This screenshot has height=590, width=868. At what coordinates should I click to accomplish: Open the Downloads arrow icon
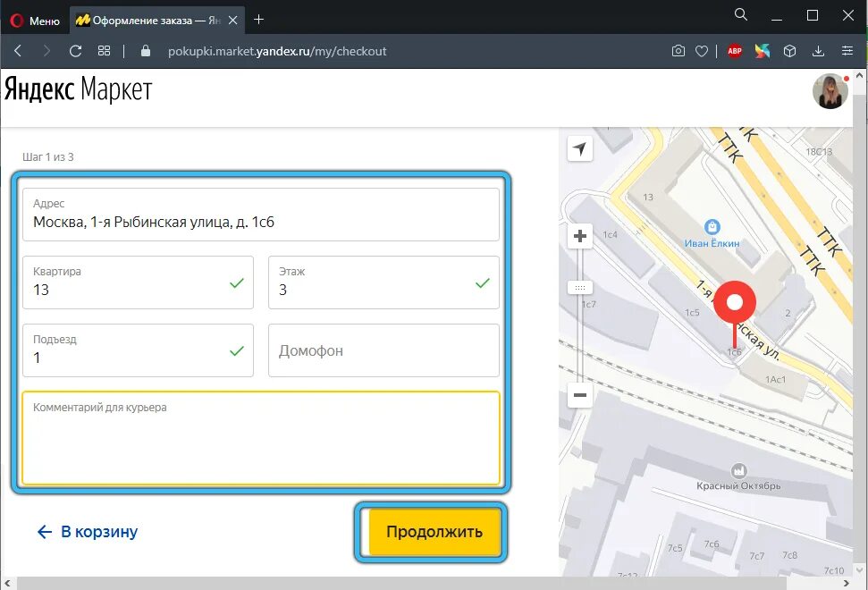(x=818, y=51)
